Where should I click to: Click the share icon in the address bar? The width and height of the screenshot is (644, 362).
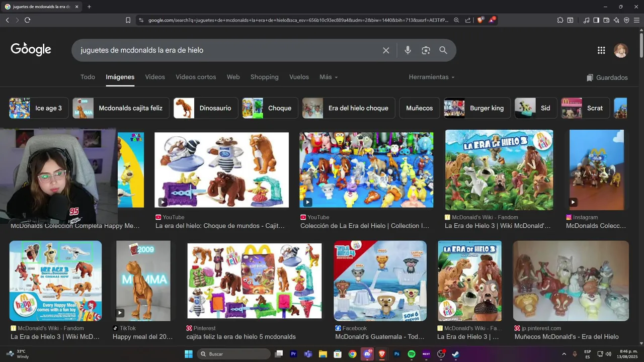[468, 20]
